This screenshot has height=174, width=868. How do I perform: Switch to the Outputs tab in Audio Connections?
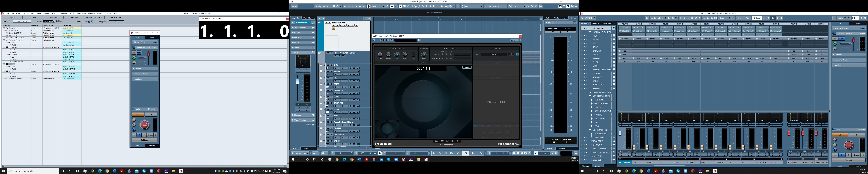33,17
